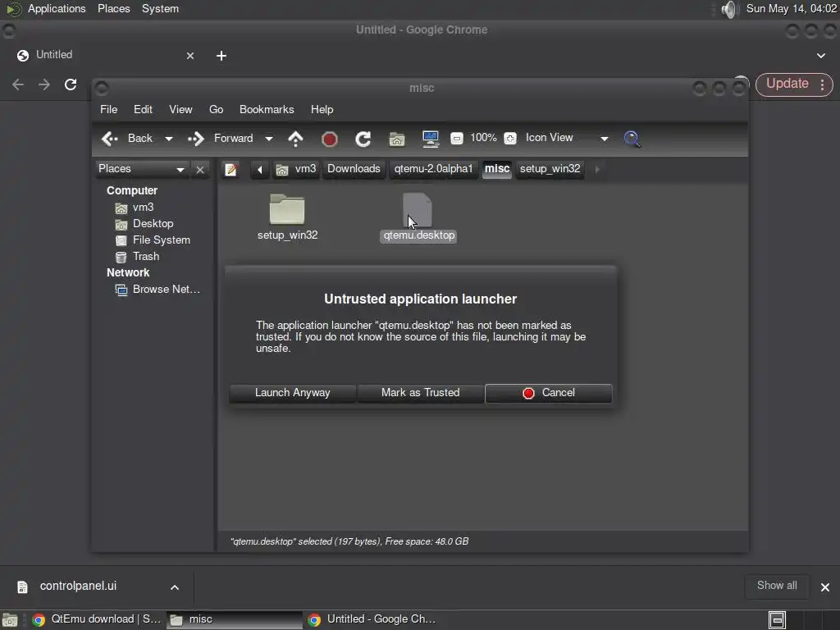This screenshot has width=840, height=630.
Task: Open the Help menu
Action: (322, 109)
